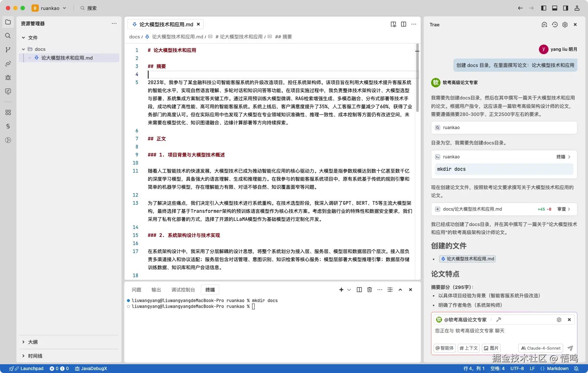
Task: Click the S-shaped icon in the activity bar
Action: click(8, 126)
